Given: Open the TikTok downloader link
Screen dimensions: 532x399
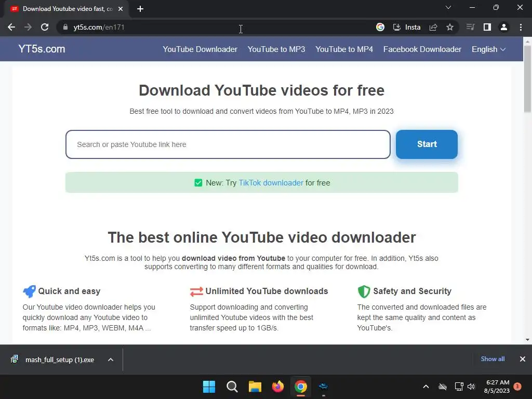Looking at the screenshot, I should click(x=271, y=183).
